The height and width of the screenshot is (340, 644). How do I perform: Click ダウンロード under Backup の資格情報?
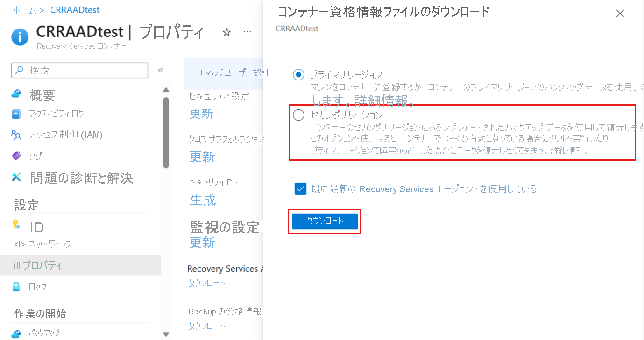[206, 326]
